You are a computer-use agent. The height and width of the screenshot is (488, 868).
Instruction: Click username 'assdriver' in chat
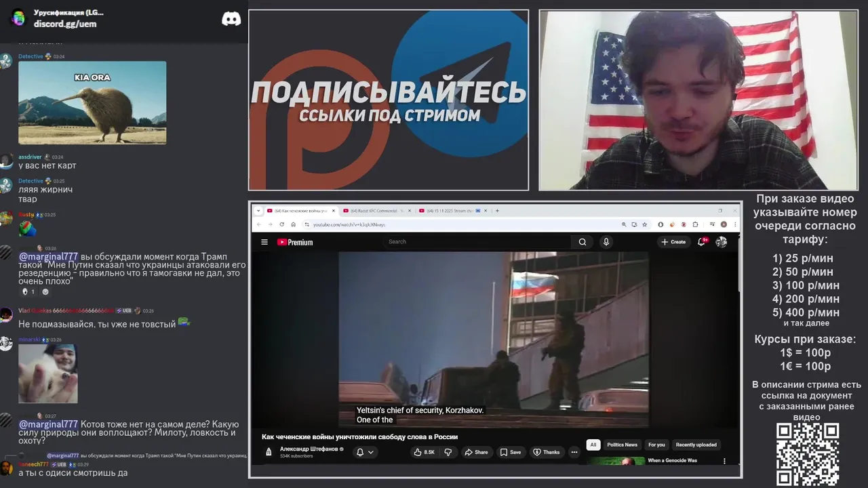point(30,157)
